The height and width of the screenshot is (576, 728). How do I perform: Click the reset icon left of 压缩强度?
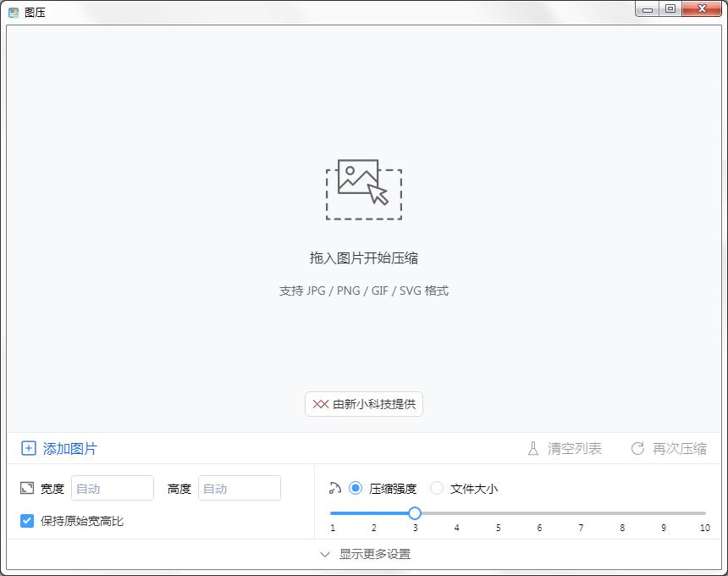[x=334, y=487]
